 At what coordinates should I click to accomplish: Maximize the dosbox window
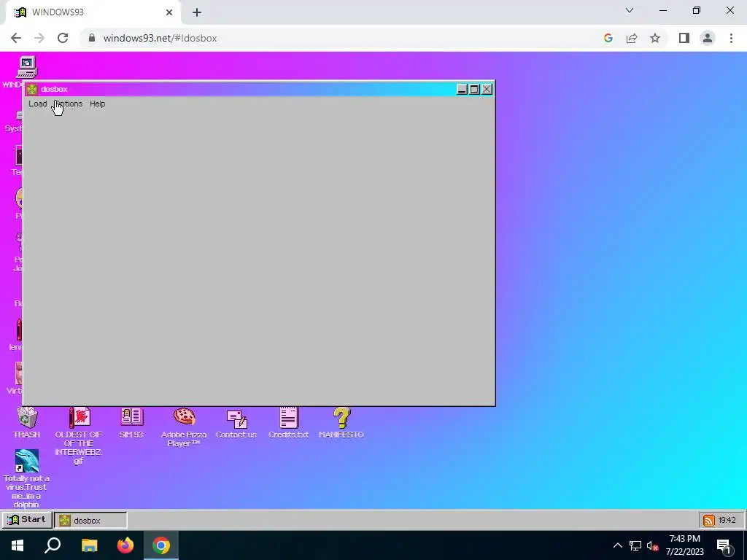coord(474,89)
